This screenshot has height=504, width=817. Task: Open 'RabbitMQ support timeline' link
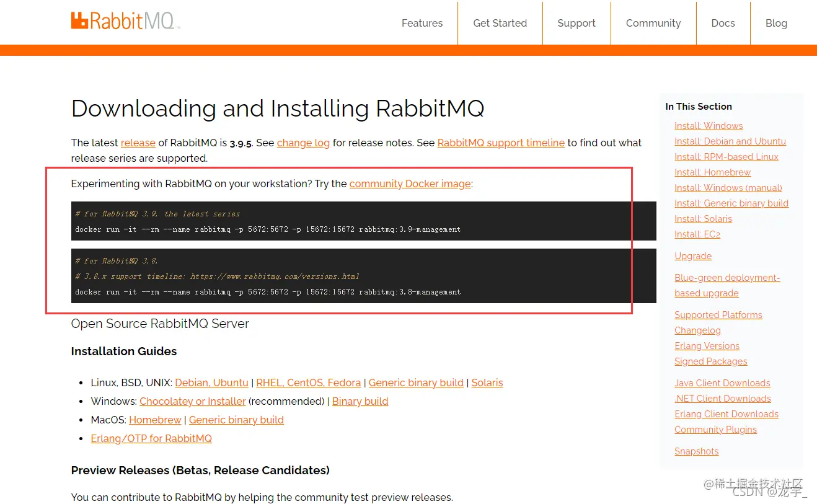click(x=501, y=143)
